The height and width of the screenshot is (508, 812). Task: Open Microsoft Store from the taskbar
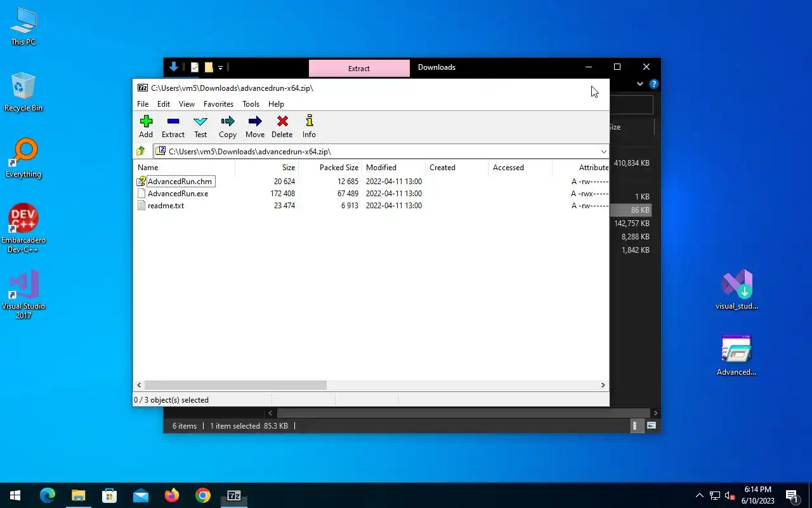point(110,495)
